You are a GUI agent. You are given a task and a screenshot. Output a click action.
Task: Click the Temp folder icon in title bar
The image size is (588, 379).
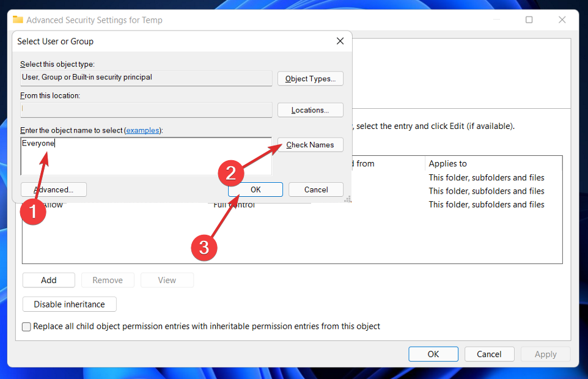tap(18, 20)
